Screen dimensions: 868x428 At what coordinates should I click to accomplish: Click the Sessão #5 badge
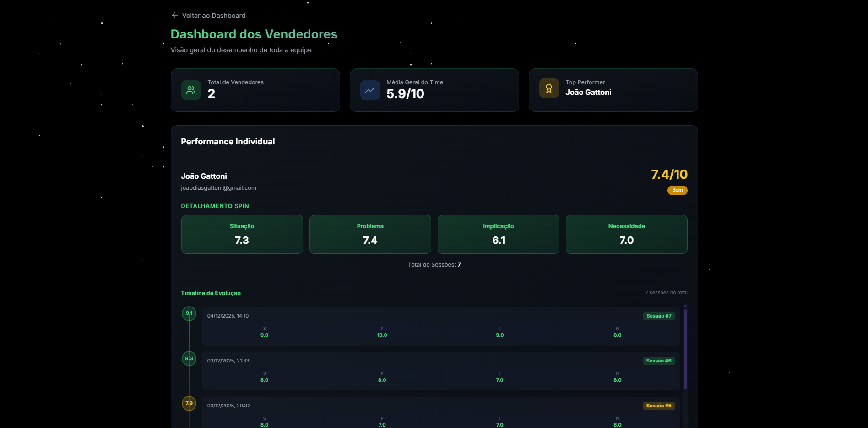click(x=658, y=406)
